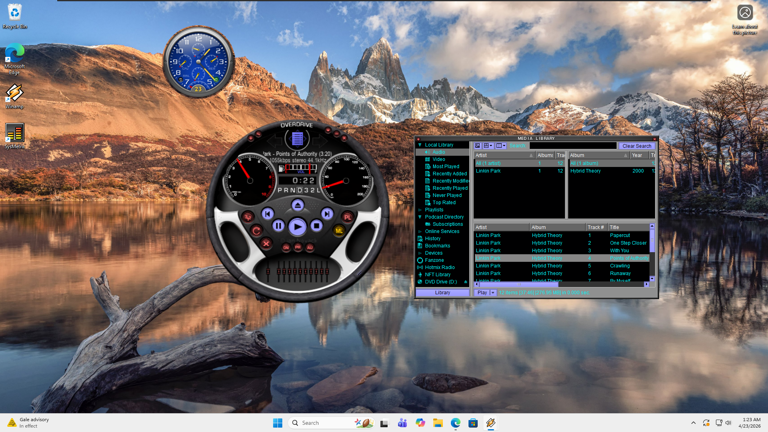Viewport: 768px width, 432px height.
Task: Open the playlist with the PL button
Action: tap(347, 216)
